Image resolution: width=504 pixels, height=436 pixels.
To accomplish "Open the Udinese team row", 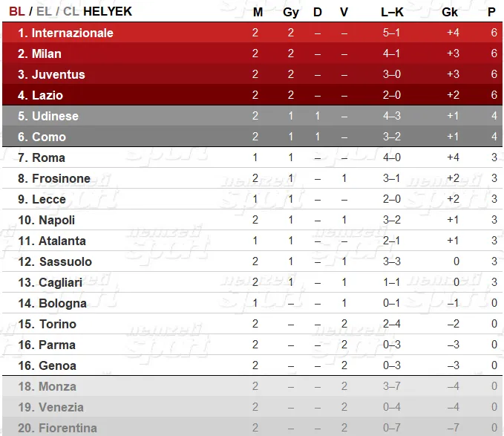I will click(x=252, y=116).
